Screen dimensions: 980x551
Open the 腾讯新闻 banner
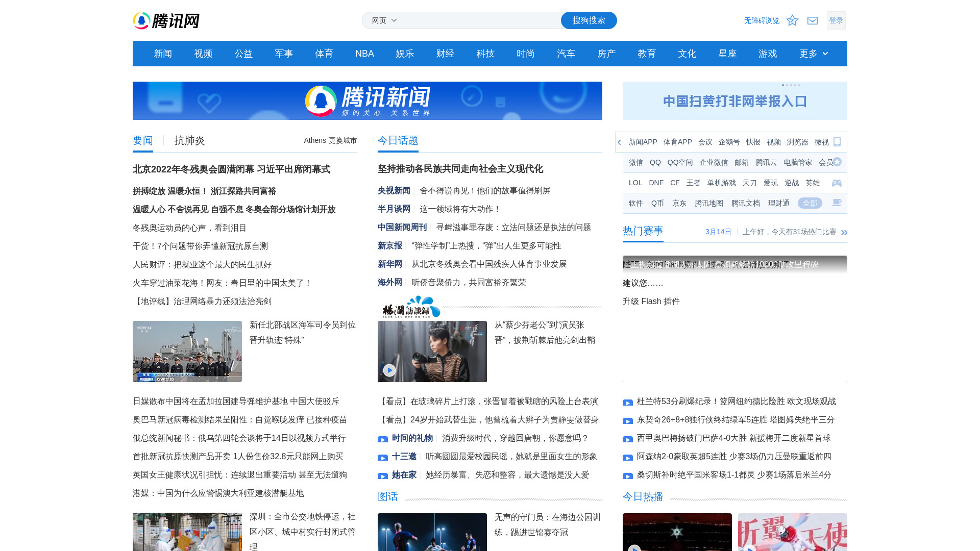367,101
